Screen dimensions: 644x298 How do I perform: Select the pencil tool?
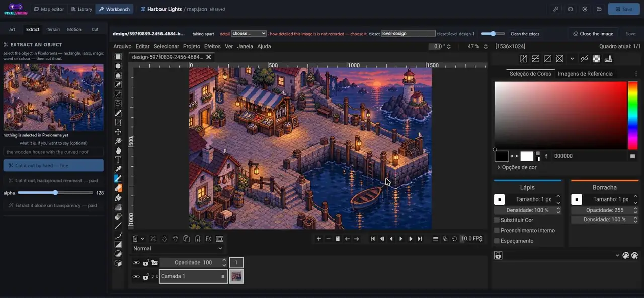click(118, 178)
